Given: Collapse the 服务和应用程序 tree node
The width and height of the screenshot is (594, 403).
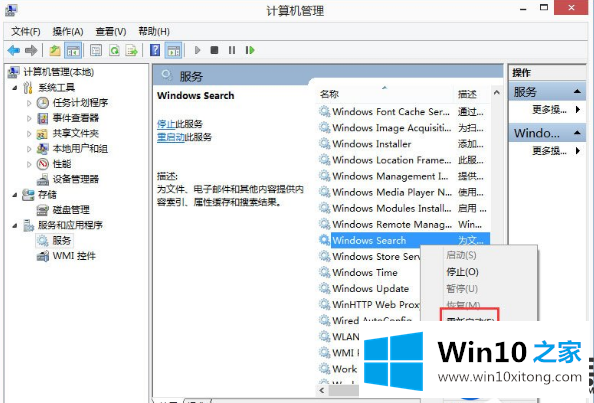Looking at the screenshot, I should (15, 225).
